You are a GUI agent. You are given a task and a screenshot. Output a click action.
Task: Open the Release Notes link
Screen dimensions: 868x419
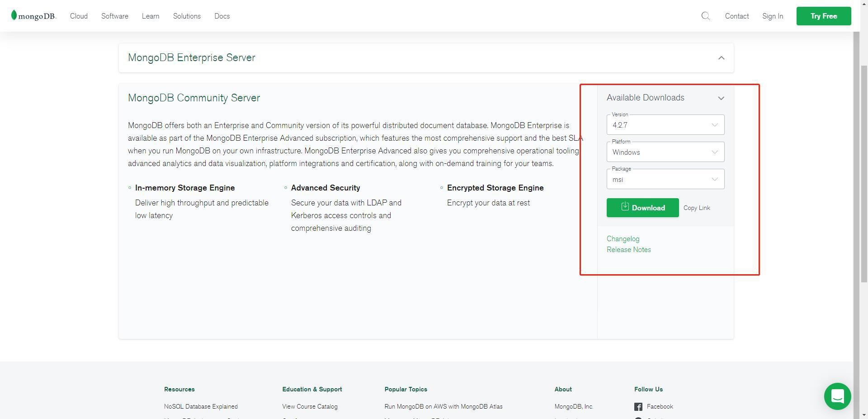tap(629, 249)
